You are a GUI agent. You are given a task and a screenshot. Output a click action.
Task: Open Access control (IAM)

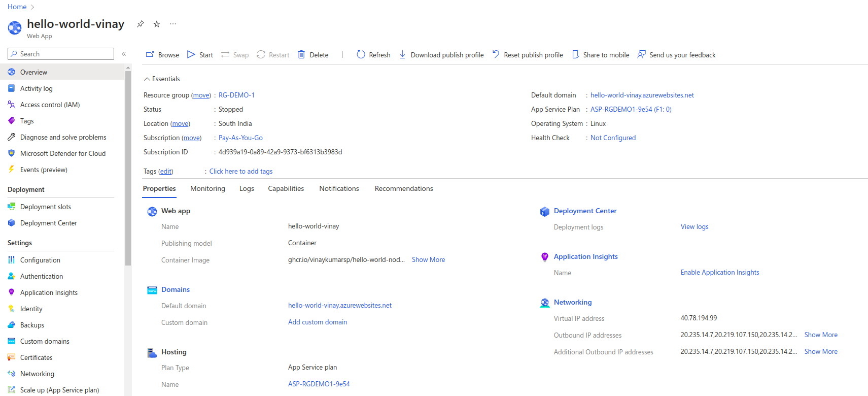click(62, 105)
